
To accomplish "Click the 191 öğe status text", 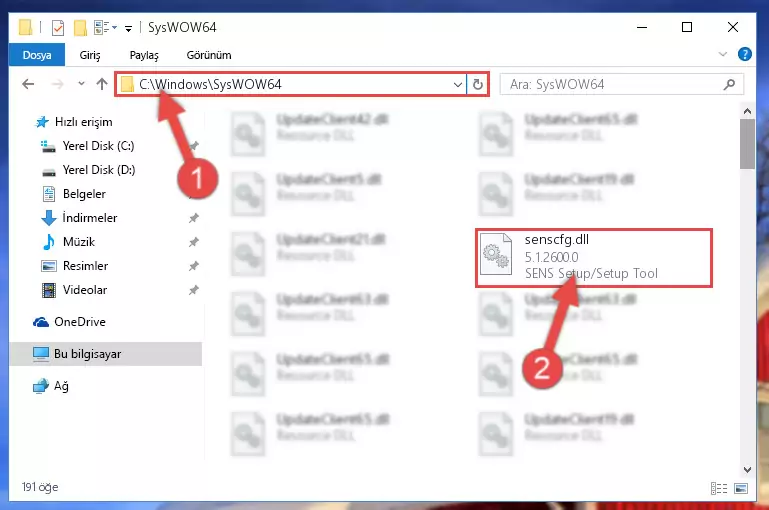I will [x=40, y=487].
